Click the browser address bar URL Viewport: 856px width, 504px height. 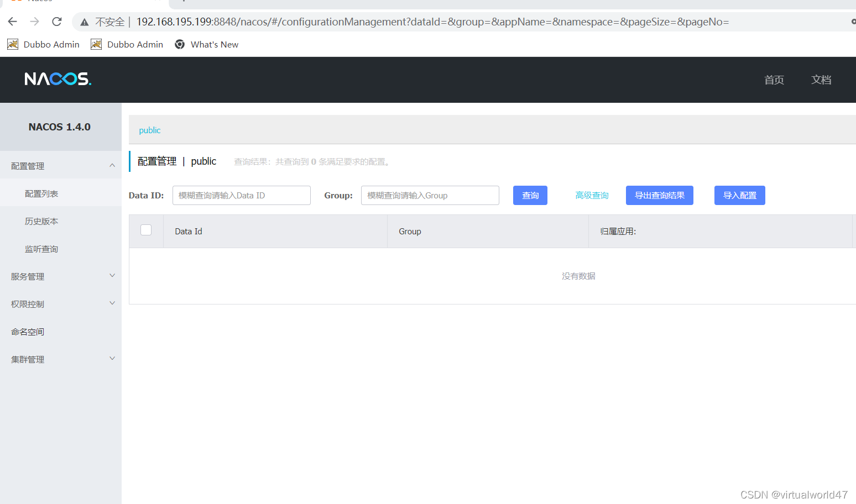pyautogui.click(x=432, y=22)
